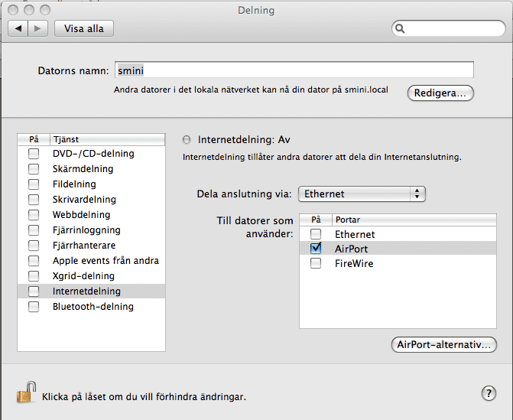513x420 pixels.
Task: Select Xgrid-delning in the service list
Action: point(83,276)
